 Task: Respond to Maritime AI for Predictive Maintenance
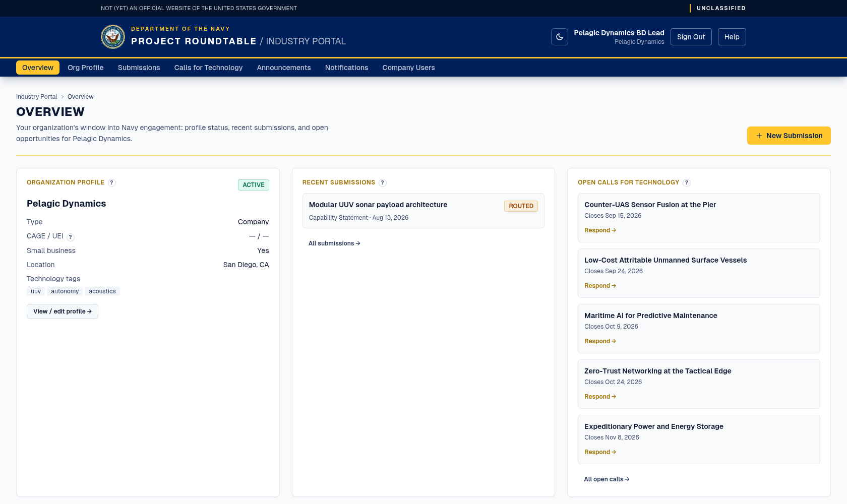coord(600,341)
